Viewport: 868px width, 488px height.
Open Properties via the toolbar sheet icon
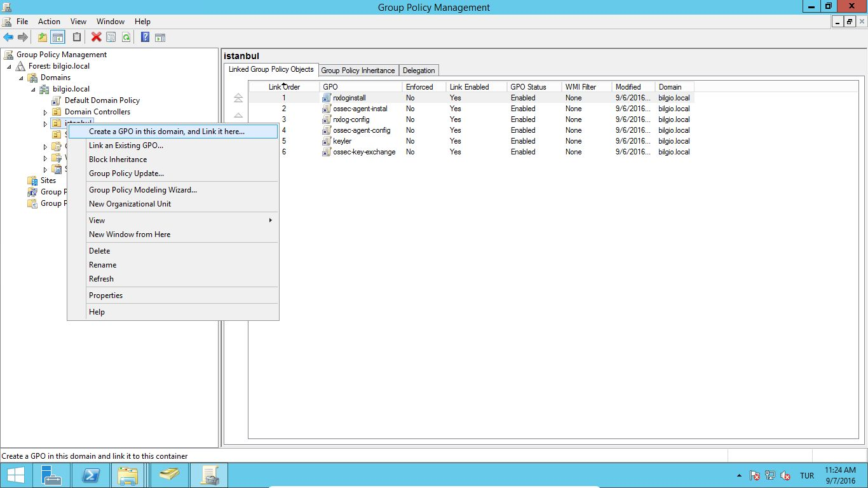pos(111,37)
